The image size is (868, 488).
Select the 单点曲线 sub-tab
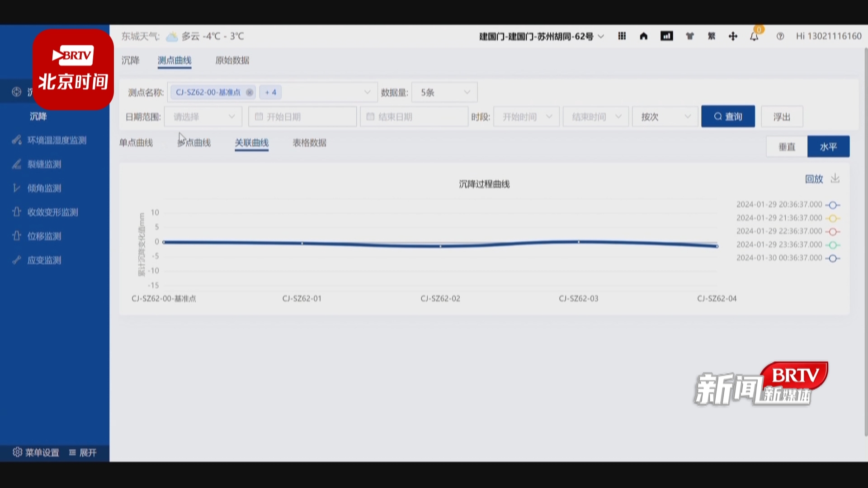(136, 143)
